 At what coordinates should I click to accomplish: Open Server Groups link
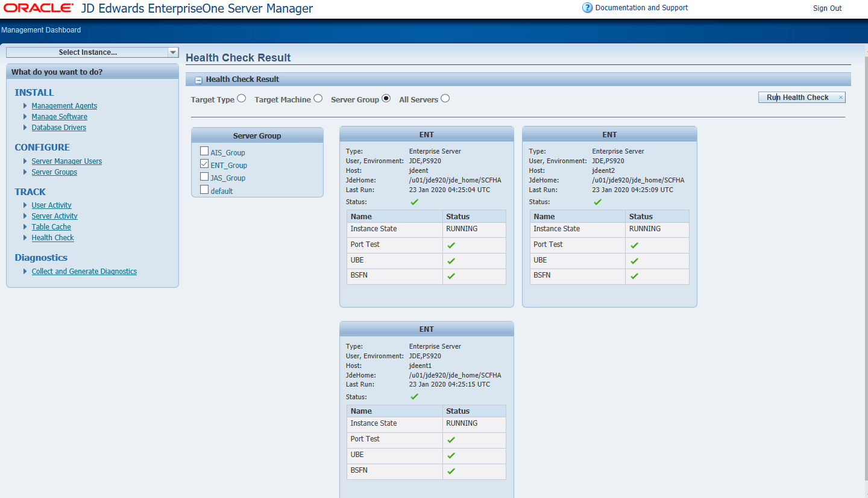coord(54,172)
